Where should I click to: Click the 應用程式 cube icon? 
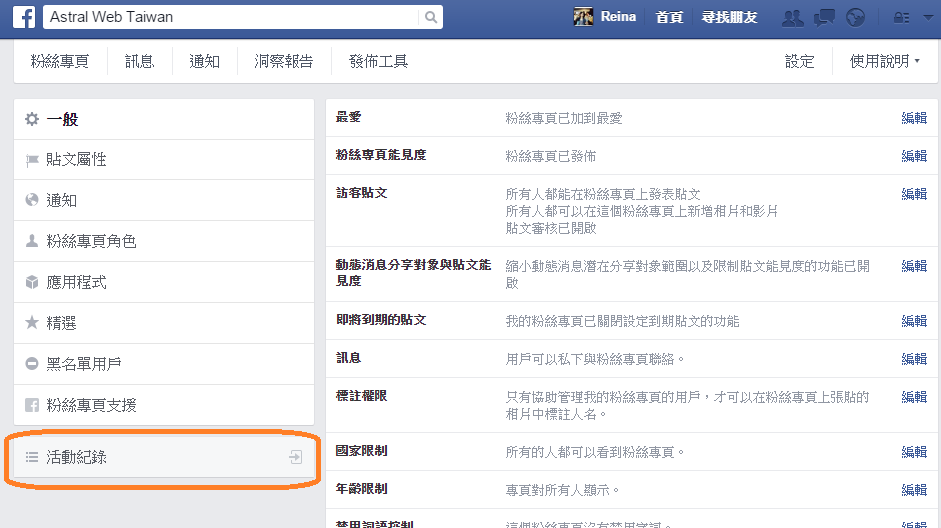click(x=32, y=282)
